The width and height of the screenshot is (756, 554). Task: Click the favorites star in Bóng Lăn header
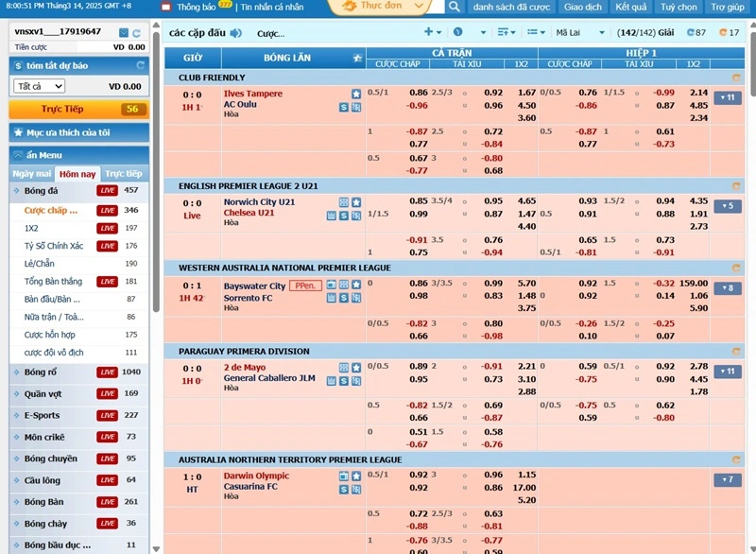[357, 58]
